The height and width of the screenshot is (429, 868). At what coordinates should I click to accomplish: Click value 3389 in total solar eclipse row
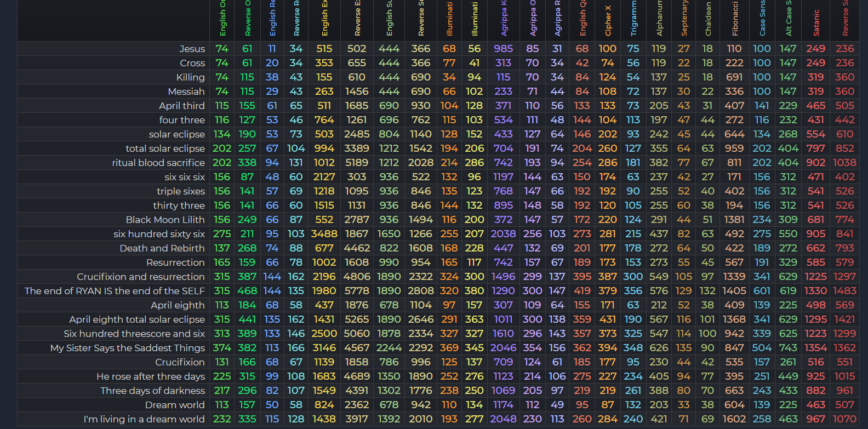357,148
